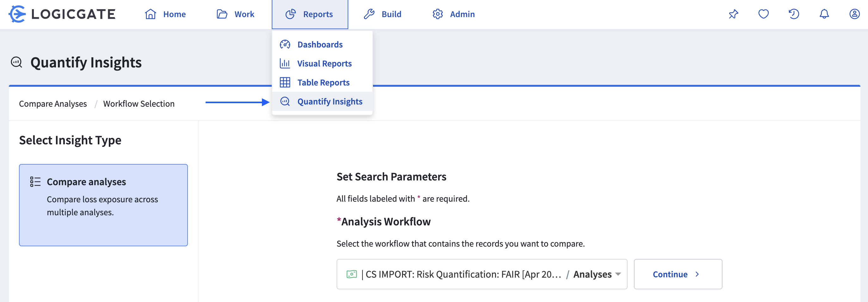
Task: Select Visual Reports in the menu
Action: tap(324, 63)
